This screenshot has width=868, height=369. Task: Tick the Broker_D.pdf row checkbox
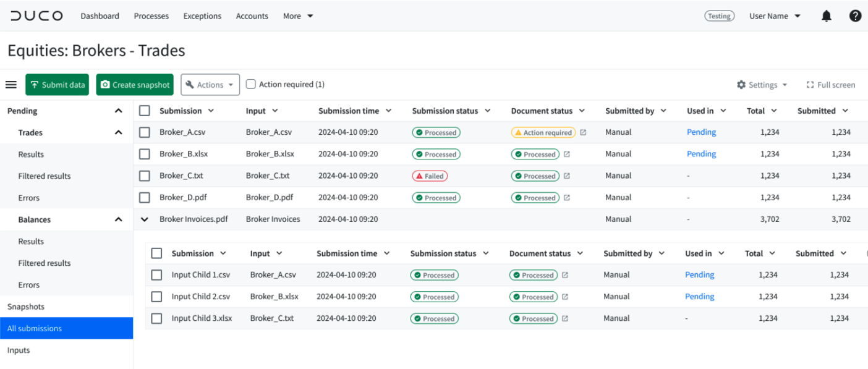coord(145,198)
